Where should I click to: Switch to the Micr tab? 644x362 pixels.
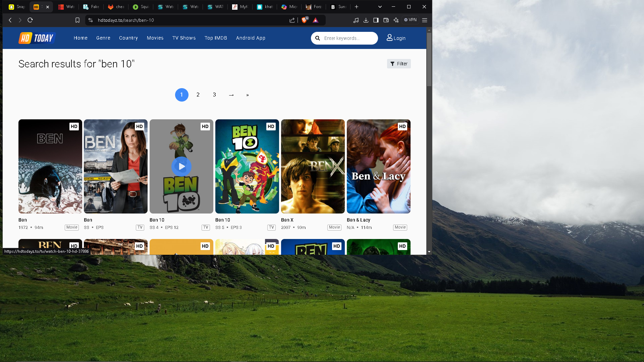[x=290, y=7]
